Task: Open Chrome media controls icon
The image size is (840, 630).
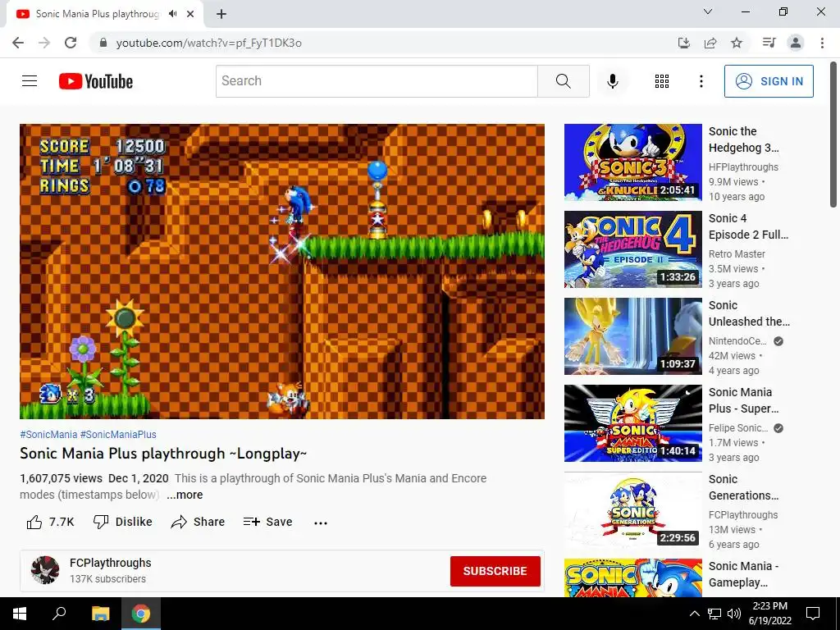Action: [x=769, y=43]
